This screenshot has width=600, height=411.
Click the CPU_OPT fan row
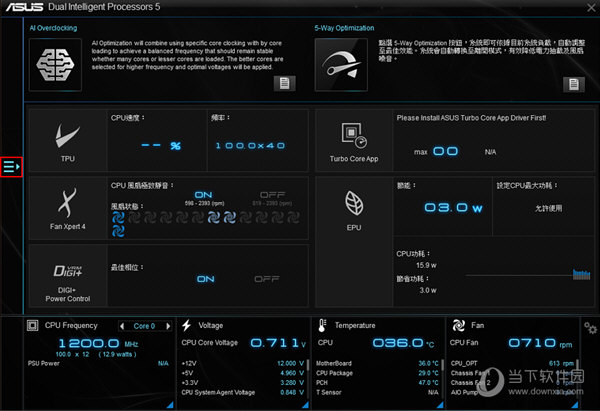coord(512,363)
